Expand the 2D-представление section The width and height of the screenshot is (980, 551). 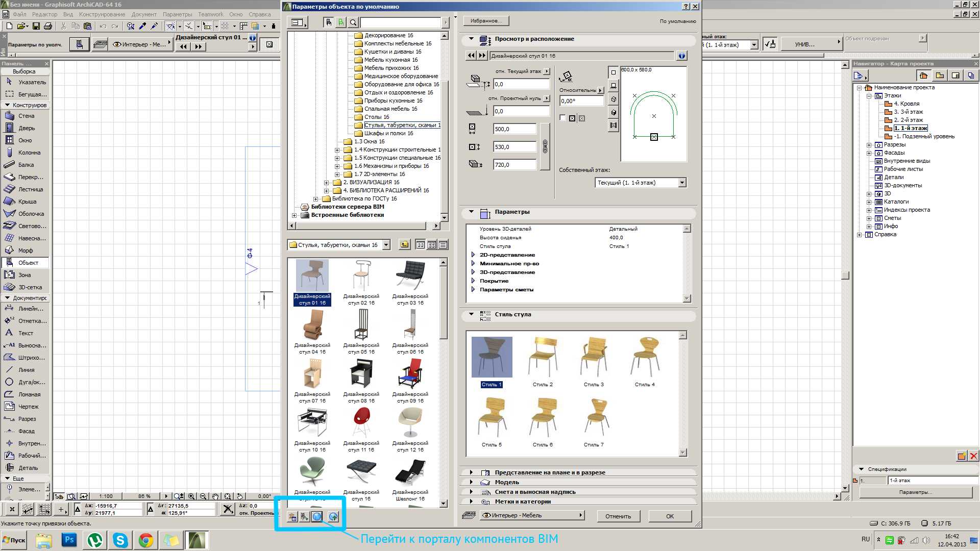pos(475,254)
